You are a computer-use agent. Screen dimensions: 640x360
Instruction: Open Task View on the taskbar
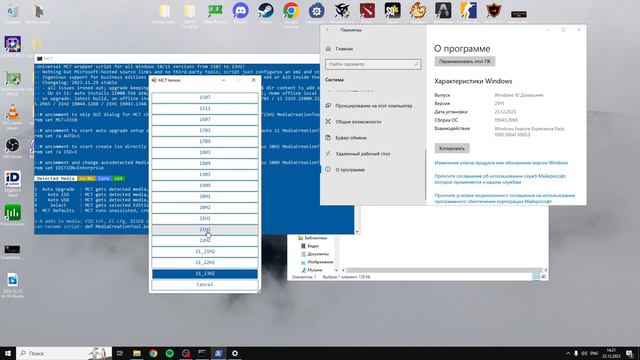tap(120, 353)
